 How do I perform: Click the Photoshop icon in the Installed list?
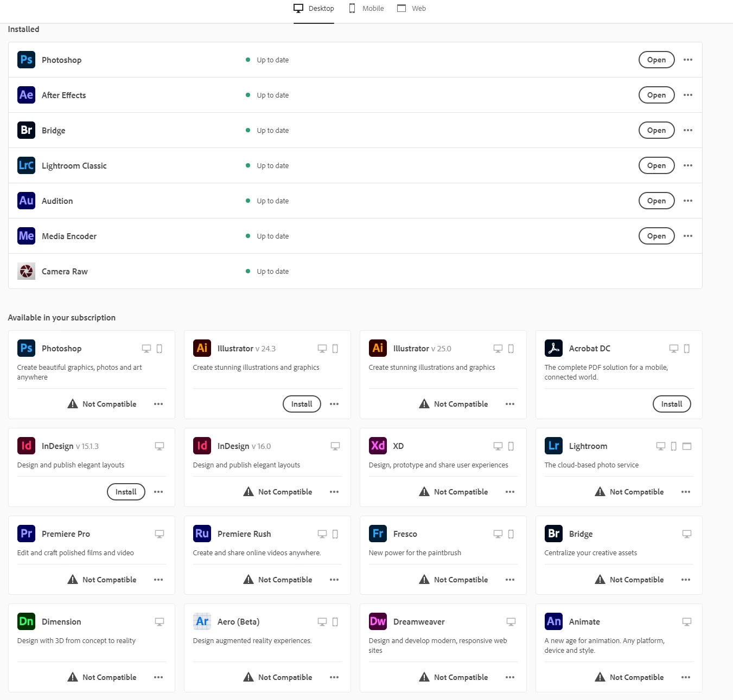[26, 60]
